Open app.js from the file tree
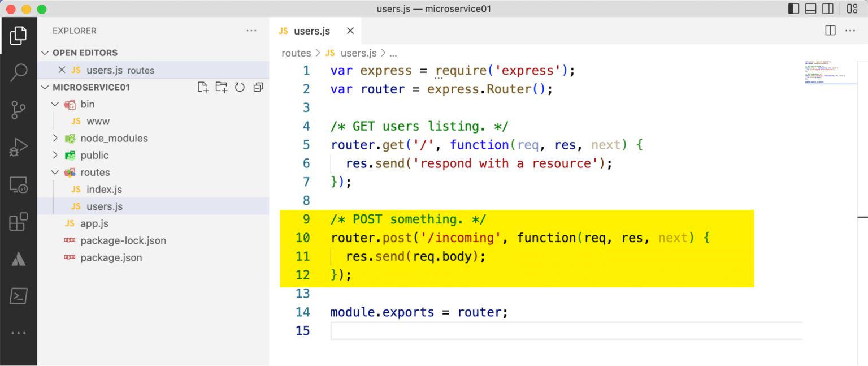Viewport: 868px width, 366px height. pos(94,223)
